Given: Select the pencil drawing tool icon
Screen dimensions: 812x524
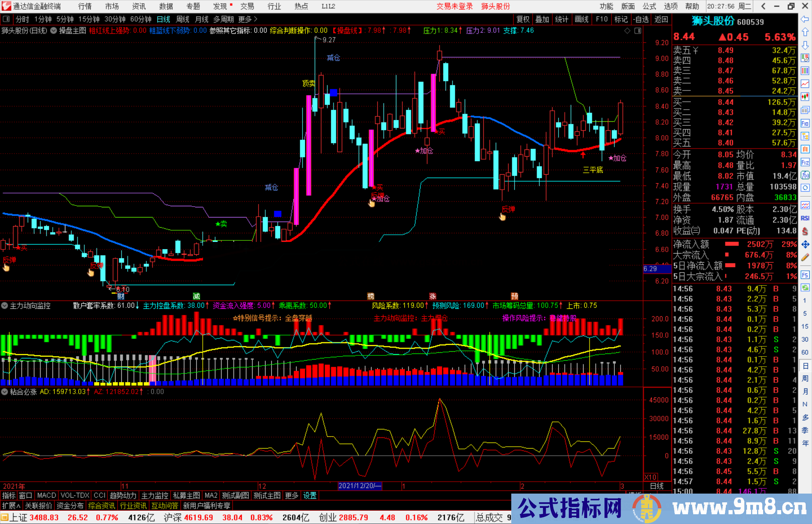Looking at the screenshot, I should click(805, 257).
